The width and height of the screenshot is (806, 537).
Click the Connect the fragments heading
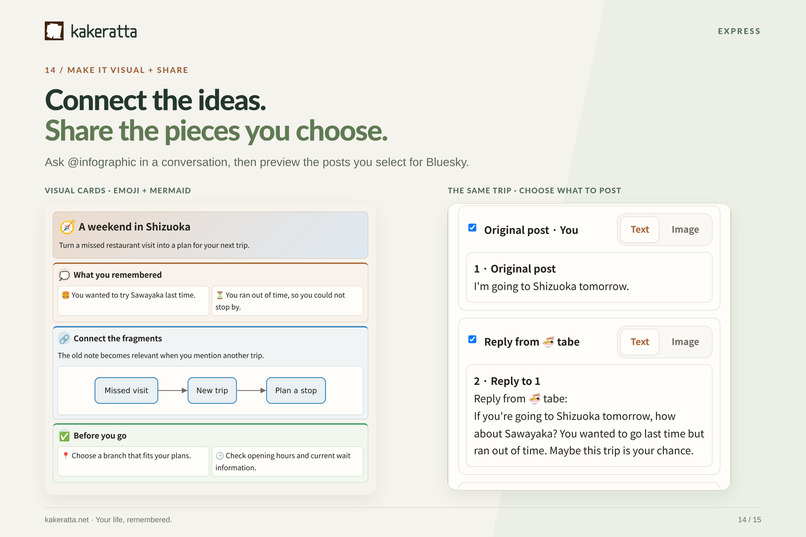tap(118, 339)
